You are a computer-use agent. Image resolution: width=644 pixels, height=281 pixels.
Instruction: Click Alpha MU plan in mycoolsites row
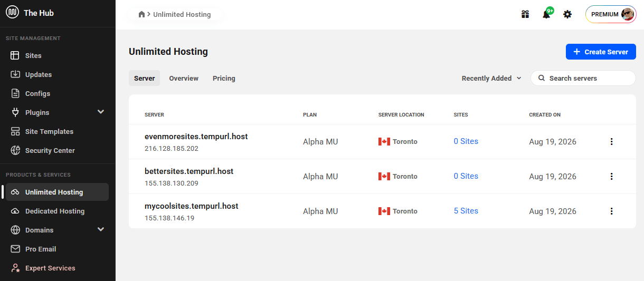(x=320, y=211)
